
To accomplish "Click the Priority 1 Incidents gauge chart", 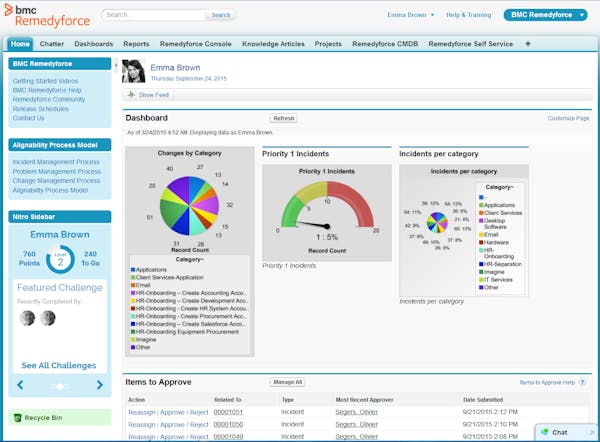I will pyautogui.click(x=327, y=207).
